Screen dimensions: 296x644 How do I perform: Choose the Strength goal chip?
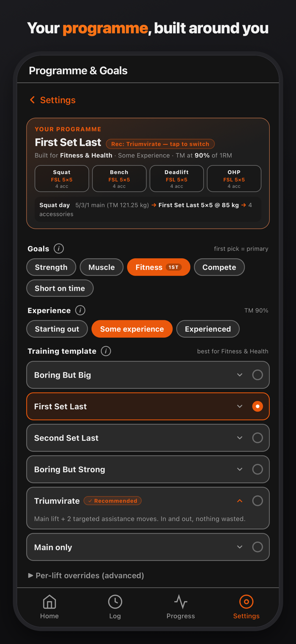pyautogui.click(x=51, y=267)
